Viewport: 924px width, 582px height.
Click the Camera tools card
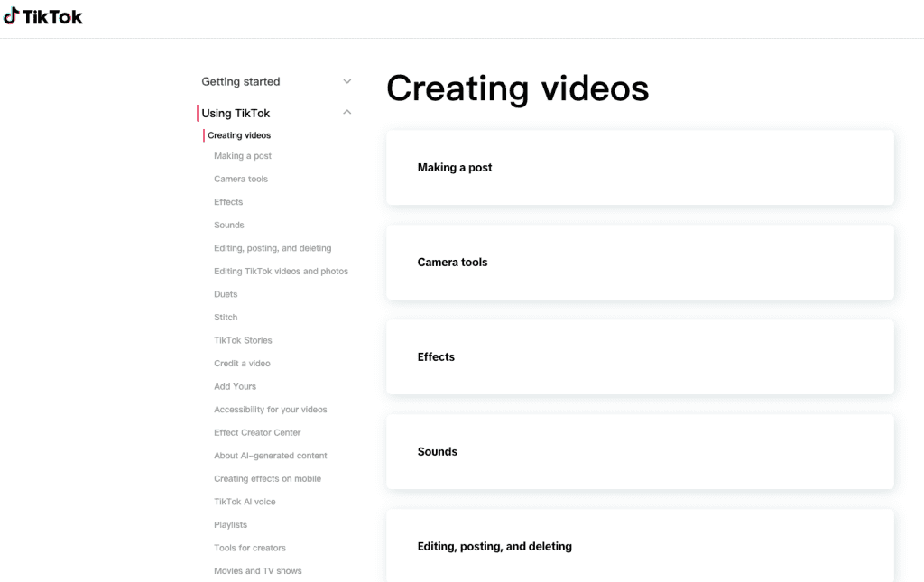[640, 263]
